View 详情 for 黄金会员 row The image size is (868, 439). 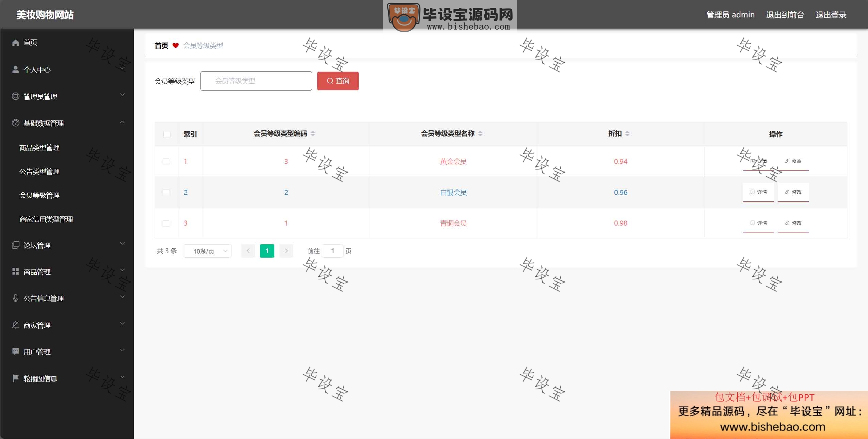[758, 161]
